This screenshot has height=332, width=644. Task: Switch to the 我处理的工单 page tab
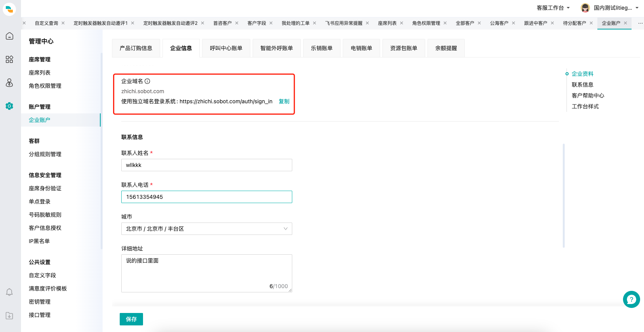[x=296, y=23]
